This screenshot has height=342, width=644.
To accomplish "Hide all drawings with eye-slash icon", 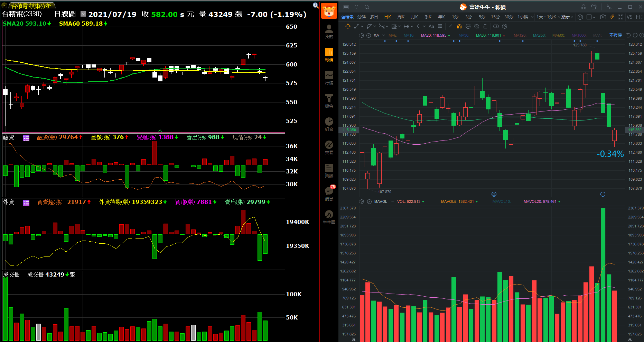I will (477, 26).
